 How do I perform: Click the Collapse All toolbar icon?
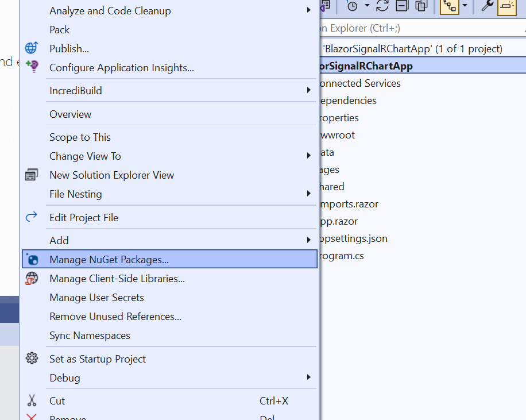click(x=402, y=6)
